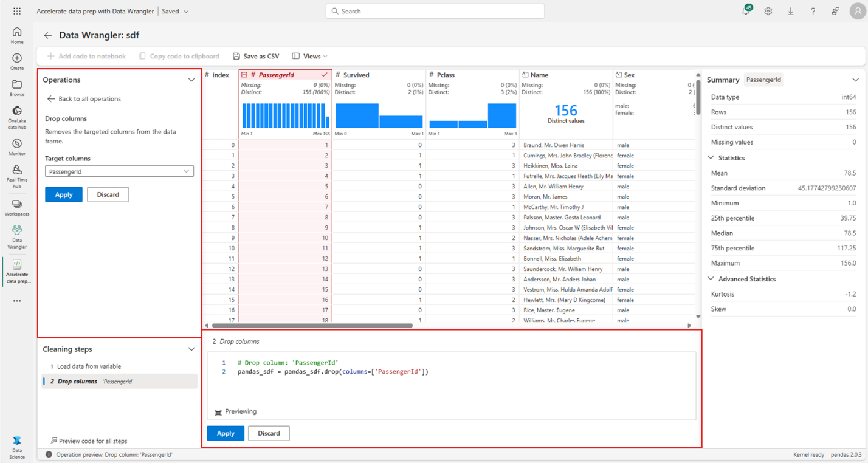Open the Target columns dropdown
This screenshot has width=868, height=463.
pos(119,171)
